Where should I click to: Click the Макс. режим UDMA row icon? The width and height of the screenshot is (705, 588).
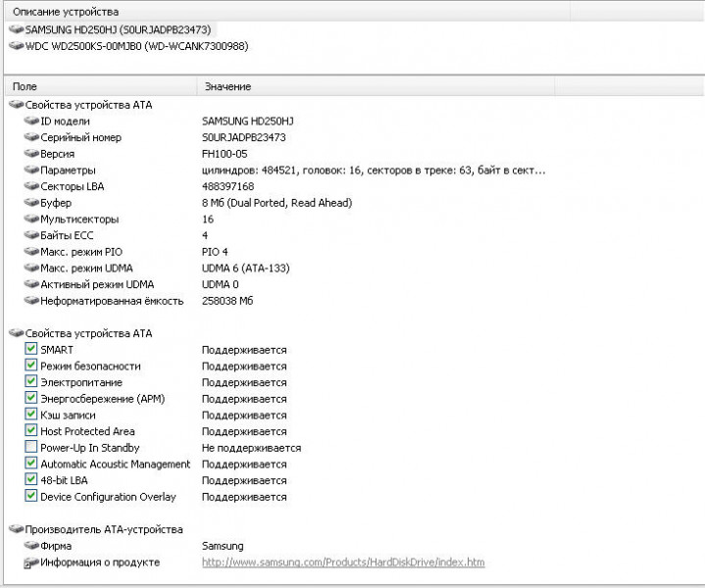(x=31, y=268)
